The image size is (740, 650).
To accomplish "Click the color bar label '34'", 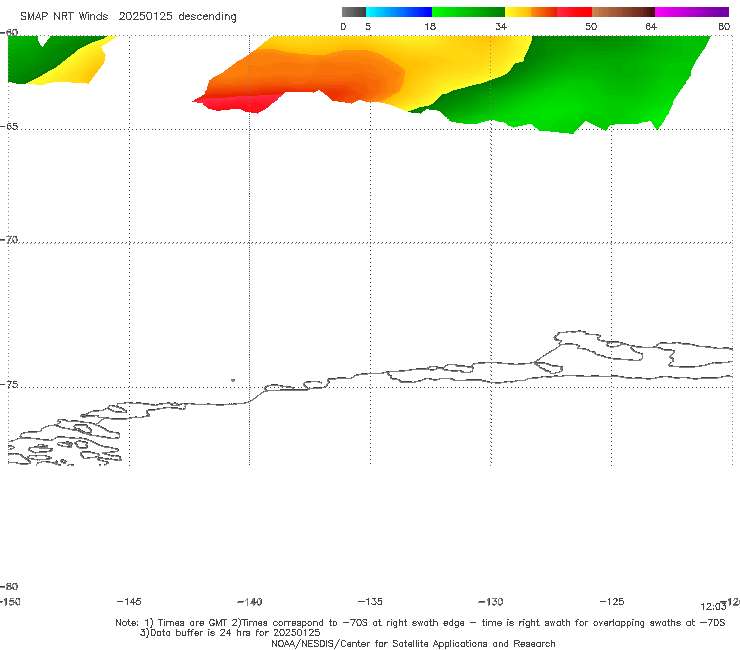I will point(501,26).
